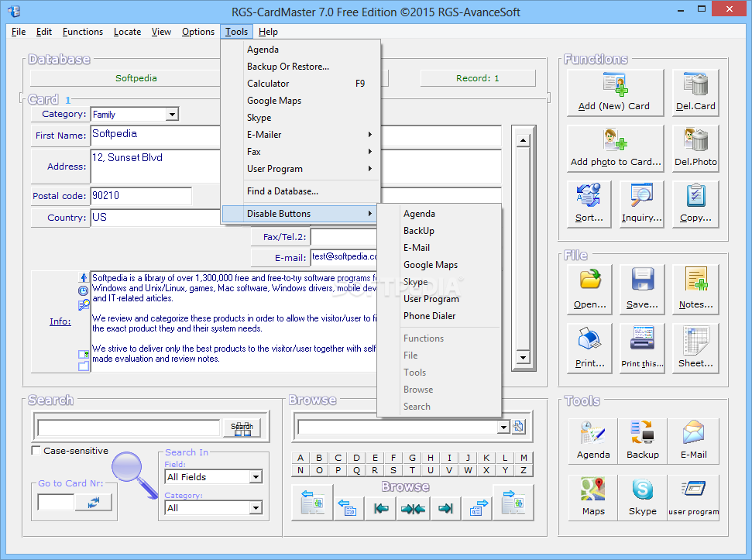Click scroll down arrow on card scrollbar
Screen dimensions: 752x560
click(x=524, y=357)
